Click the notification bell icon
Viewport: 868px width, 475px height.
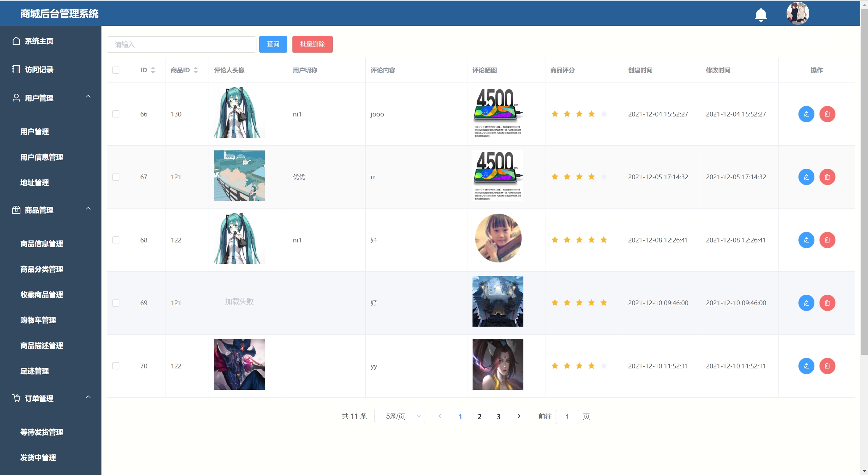(760, 15)
